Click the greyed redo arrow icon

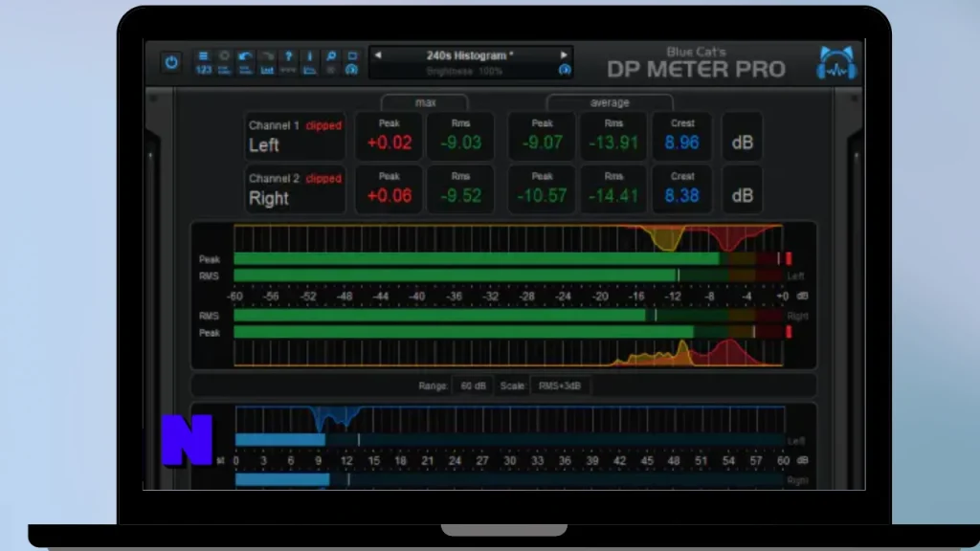pyautogui.click(x=268, y=55)
